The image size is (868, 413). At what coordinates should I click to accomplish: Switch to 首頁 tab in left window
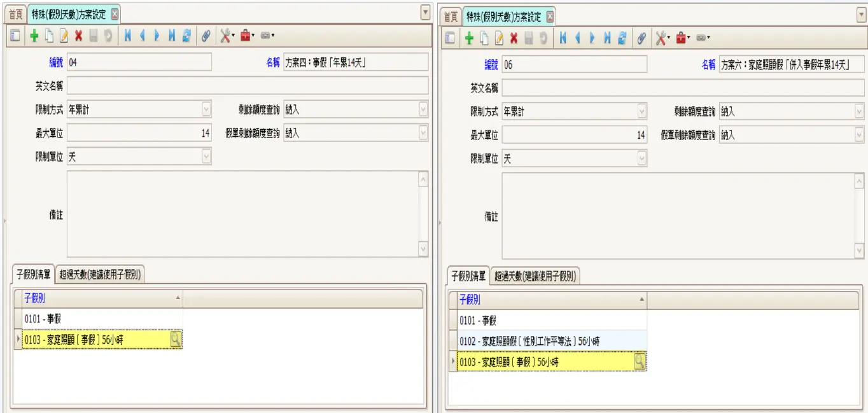point(15,14)
